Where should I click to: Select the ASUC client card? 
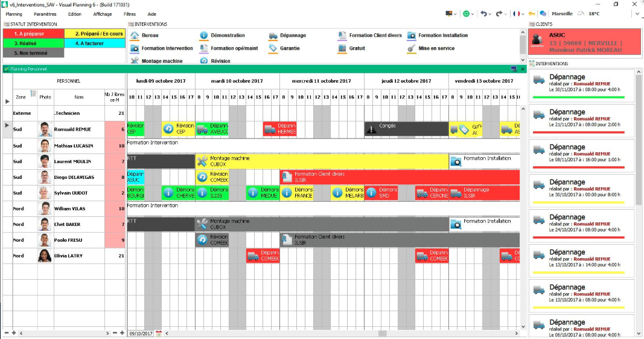tap(584, 42)
